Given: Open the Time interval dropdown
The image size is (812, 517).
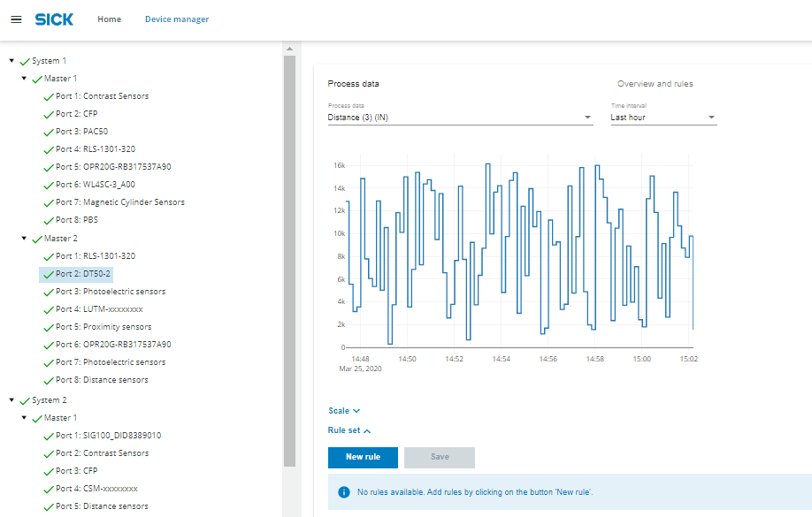Looking at the screenshot, I should click(x=664, y=118).
